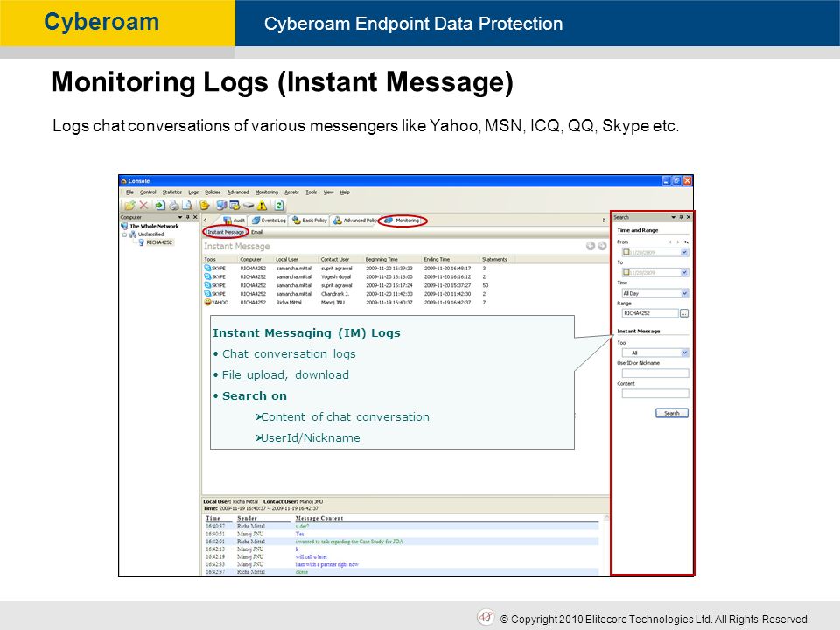Viewport: 840px width, 630px height.
Task: Click the Yahoo smiley icon in Manoj JNU row
Action: click(207, 303)
